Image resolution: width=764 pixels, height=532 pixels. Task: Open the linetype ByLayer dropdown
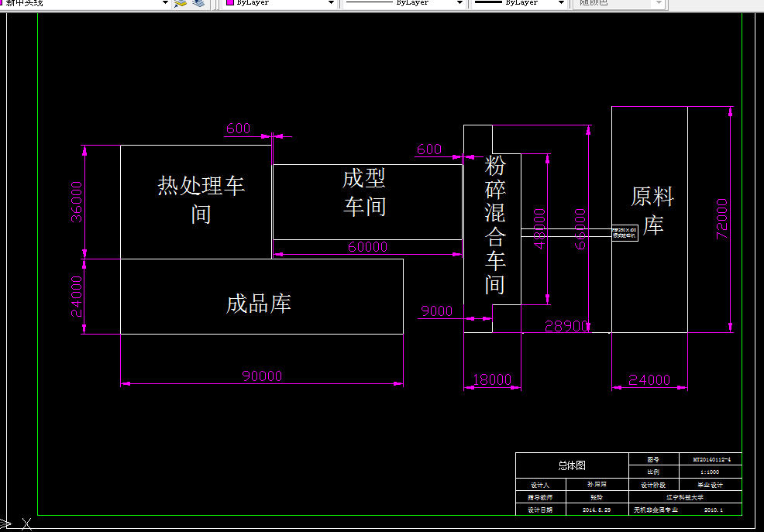461,3
